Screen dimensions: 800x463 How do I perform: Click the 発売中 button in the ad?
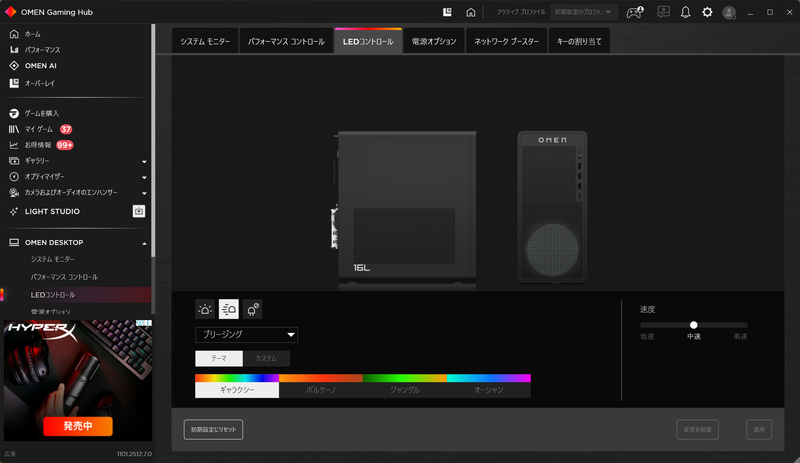(78, 426)
